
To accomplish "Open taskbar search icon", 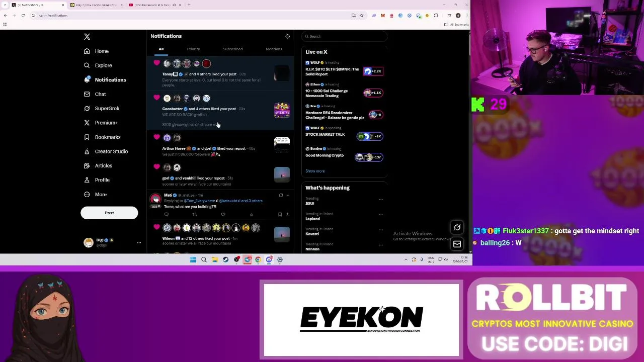I will [204, 260].
